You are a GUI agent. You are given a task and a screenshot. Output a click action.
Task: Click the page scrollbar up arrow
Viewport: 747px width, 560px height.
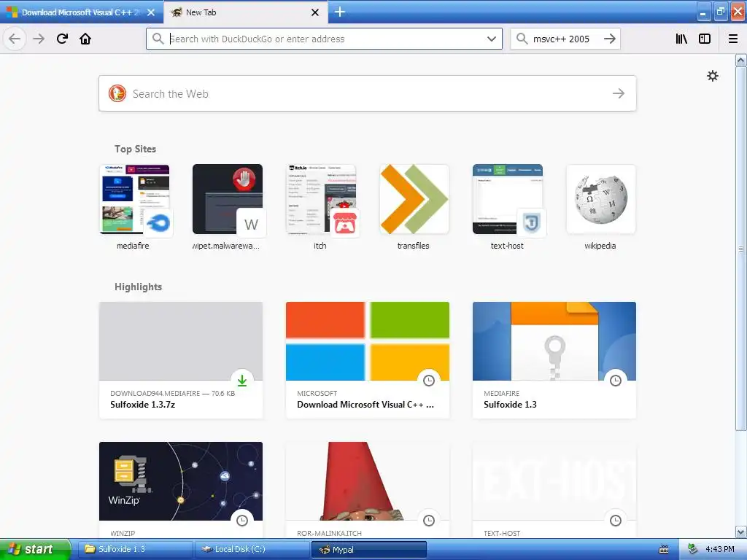[741, 60]
